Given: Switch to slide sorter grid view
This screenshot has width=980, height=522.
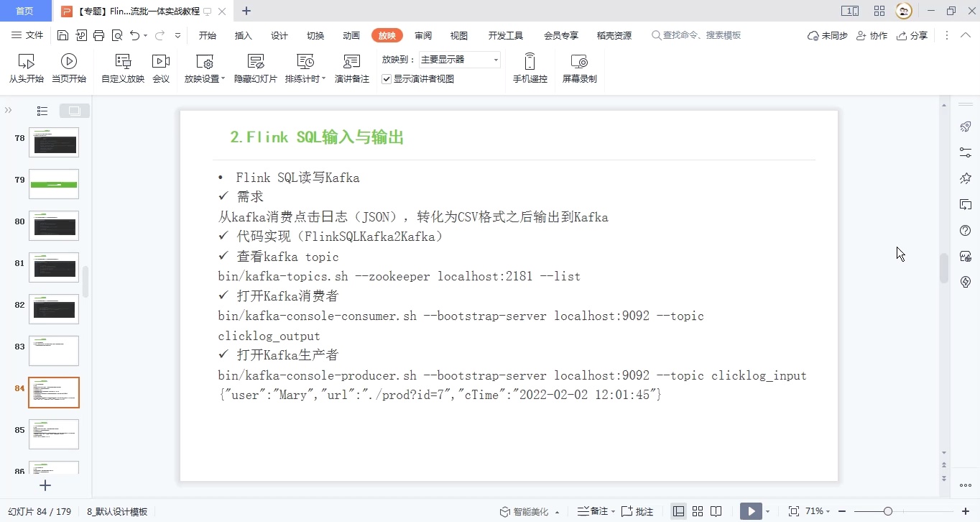Looking at the screenshot, I should 698,510.
